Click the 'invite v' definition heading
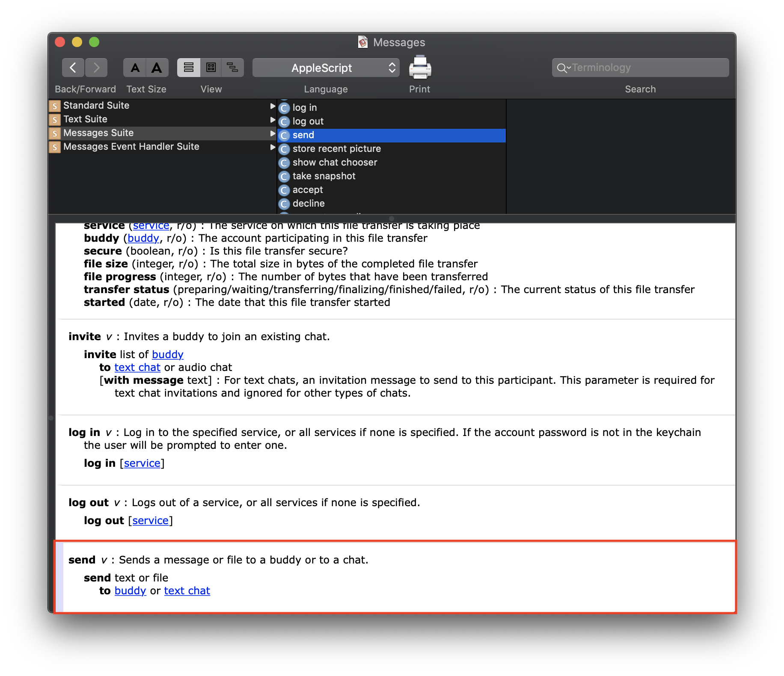Viewport: 784px width, 676px height. [x=90, y=337]
